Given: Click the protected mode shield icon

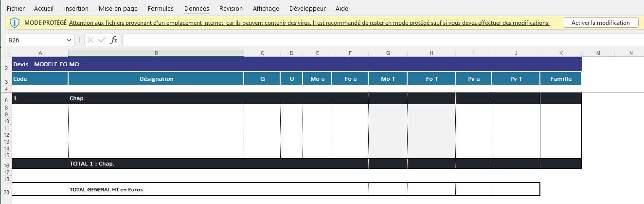Looking at the screenshot, I should tap(15, 23).
